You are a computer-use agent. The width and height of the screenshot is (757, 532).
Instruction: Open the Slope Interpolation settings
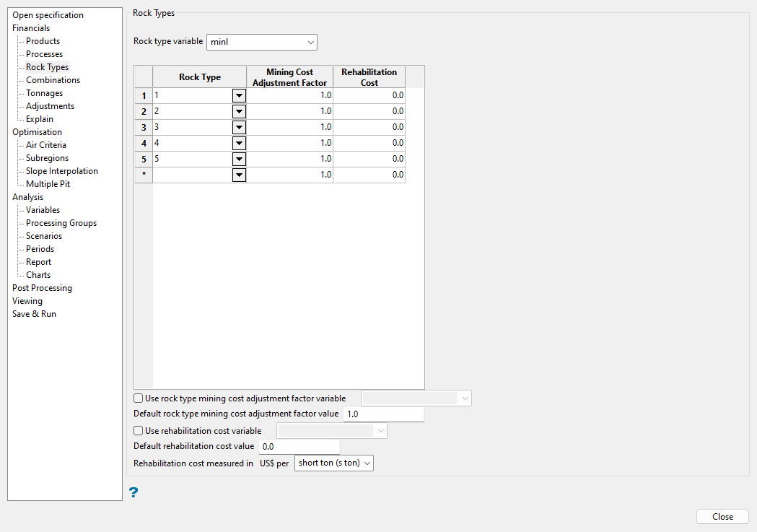pos(61,171)
